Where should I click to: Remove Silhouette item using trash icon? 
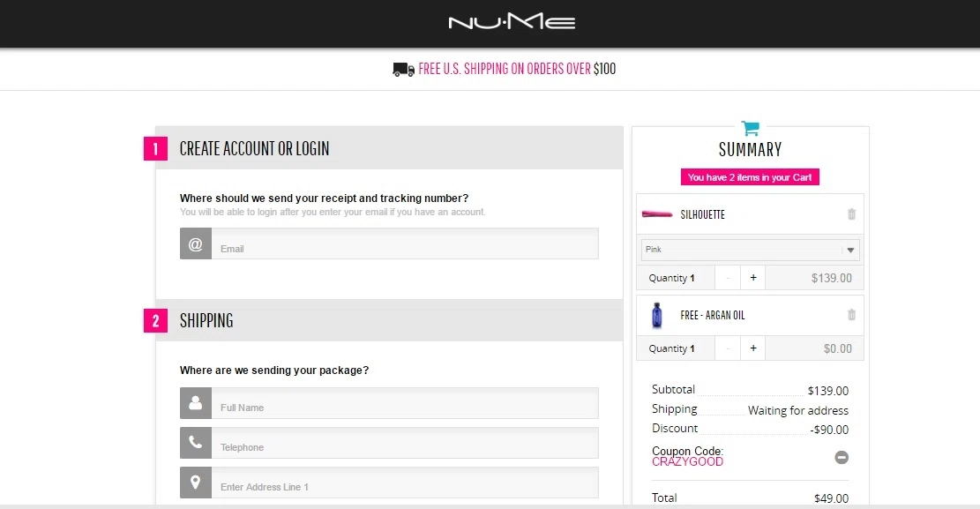[x=851, y=214]
